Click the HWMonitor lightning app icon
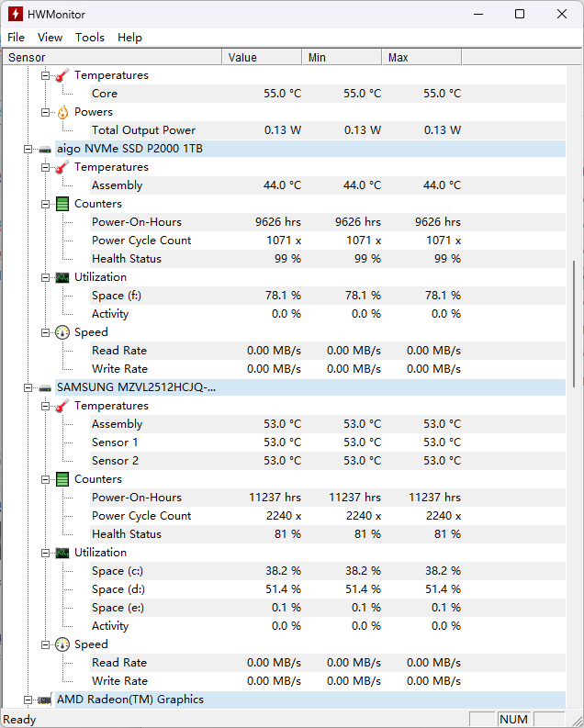The width and height of the screenshot is (584, 728). pyautogui.click(x=16, y=14)
